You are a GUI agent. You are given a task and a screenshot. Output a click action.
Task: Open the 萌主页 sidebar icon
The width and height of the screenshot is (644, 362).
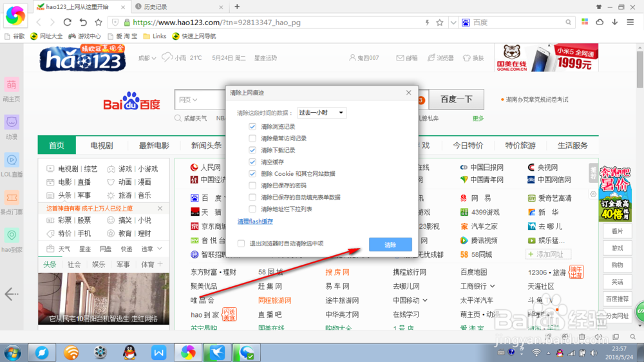[12, 85]
